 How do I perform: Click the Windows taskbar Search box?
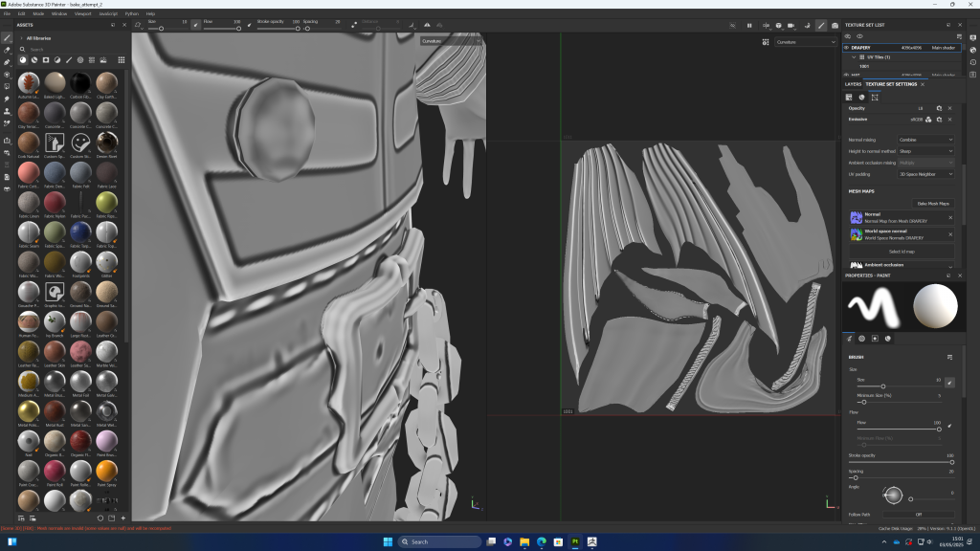coord(435,541)
